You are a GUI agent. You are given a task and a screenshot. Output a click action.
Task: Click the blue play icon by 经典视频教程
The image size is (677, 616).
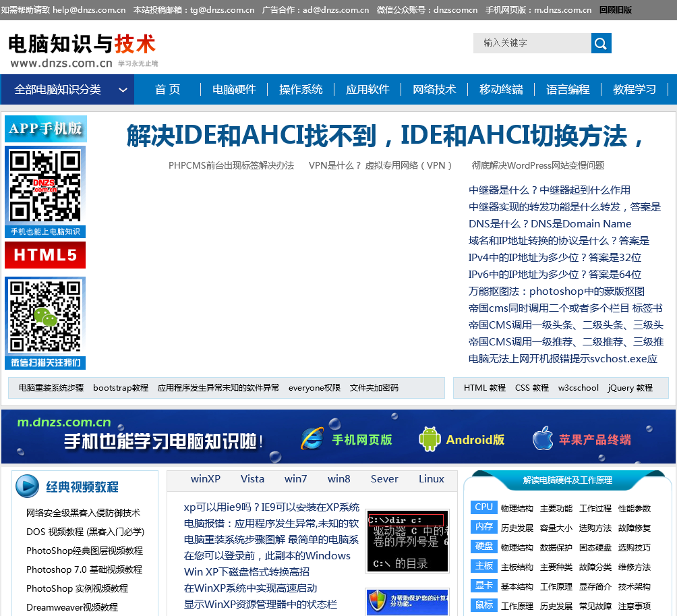[27, 486]
